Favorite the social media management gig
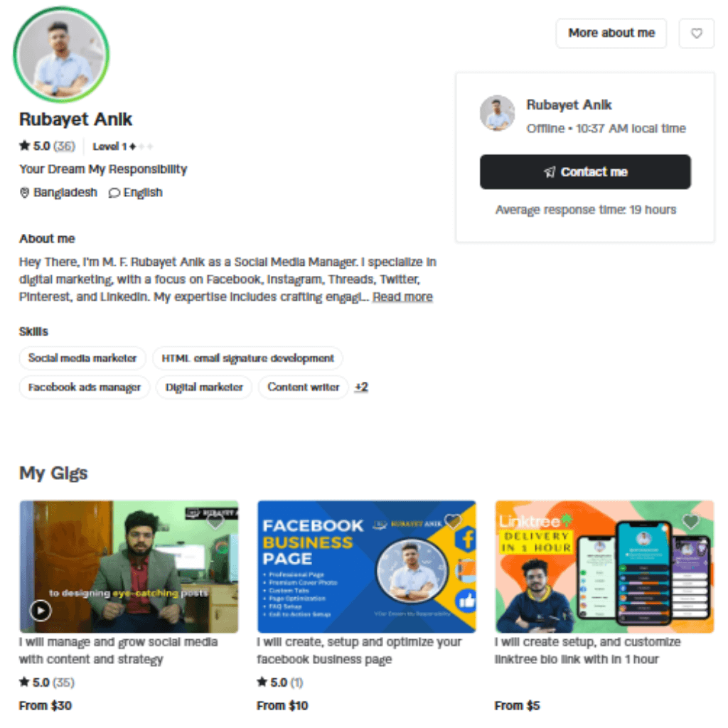This screenshot has width=728, height=728. (x=215, y=522)
